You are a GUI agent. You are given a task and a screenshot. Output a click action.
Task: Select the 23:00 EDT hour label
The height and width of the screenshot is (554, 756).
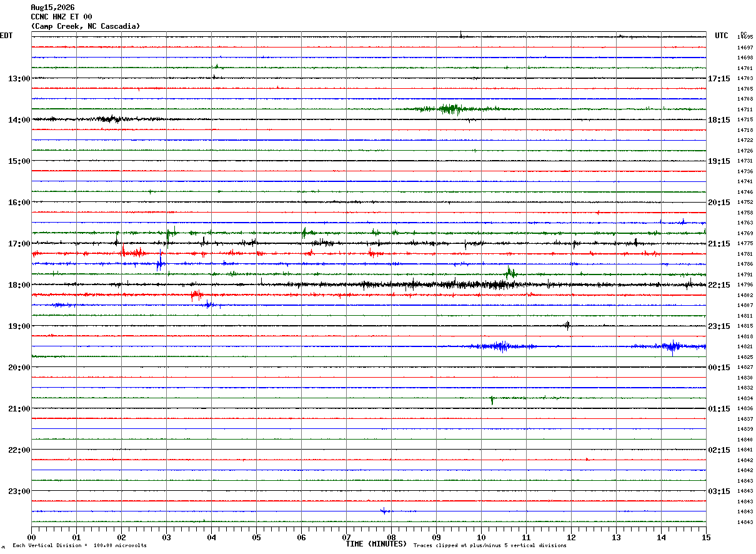19,491
